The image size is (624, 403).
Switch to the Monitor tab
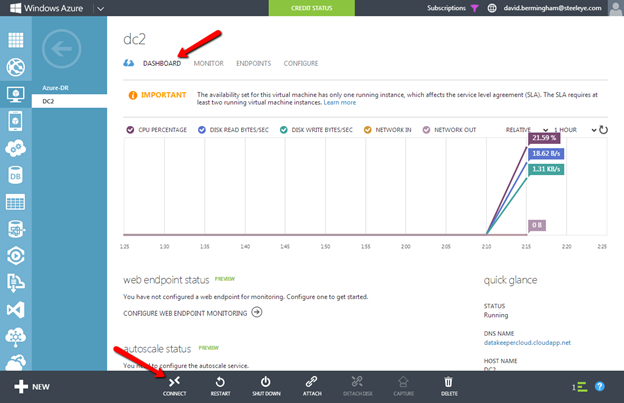click(x=208, y=63)
